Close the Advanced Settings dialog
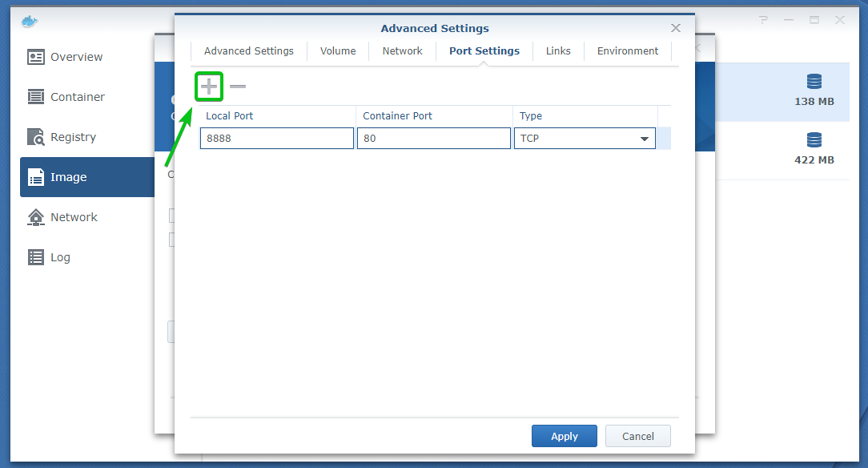Viewport: 868px width, 468px height. [676, 28]
